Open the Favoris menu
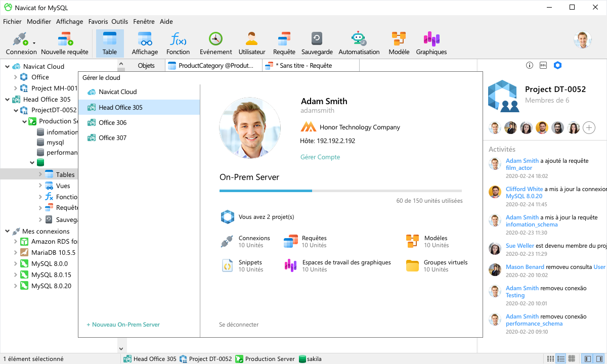Image resolution: width=607 pixels, height=364 pixels. click(98, 22)
